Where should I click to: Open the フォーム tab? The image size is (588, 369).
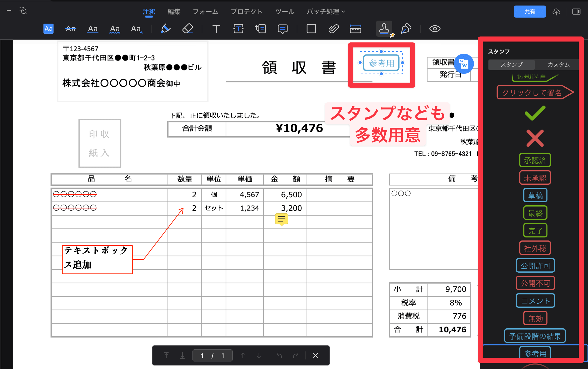point(205,12)
